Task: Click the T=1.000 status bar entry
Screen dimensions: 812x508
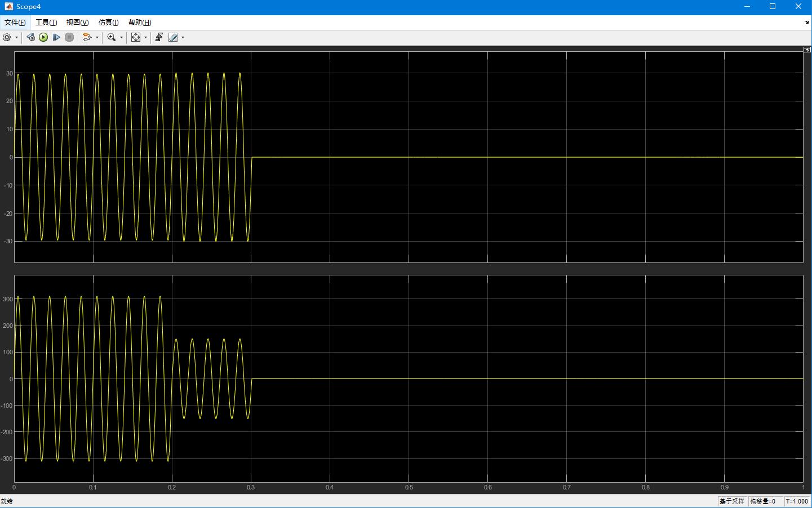Action: tap(797, 501)
